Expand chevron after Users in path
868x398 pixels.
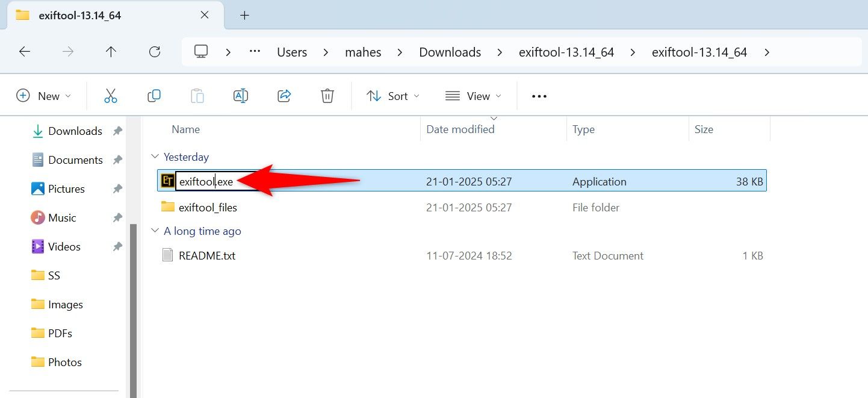[326, 52]
